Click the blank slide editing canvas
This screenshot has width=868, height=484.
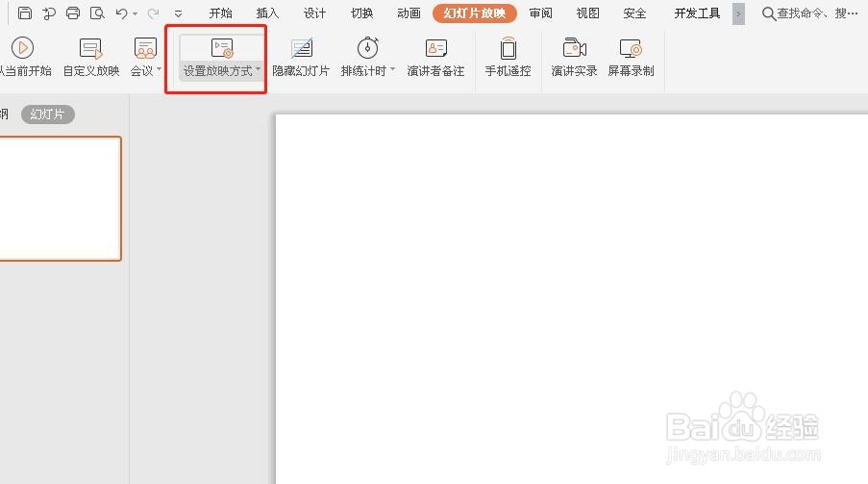coord(571,298)
